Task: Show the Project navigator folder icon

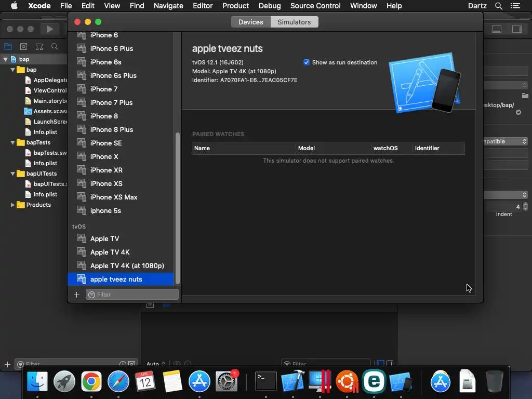Action: [x=8, y=46]
